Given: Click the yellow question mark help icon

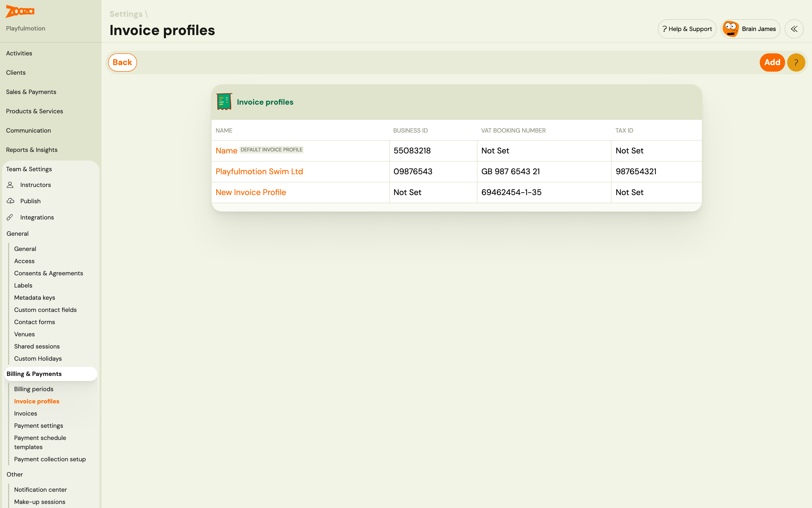Looking at the screenshot, I should pos(796,62).
